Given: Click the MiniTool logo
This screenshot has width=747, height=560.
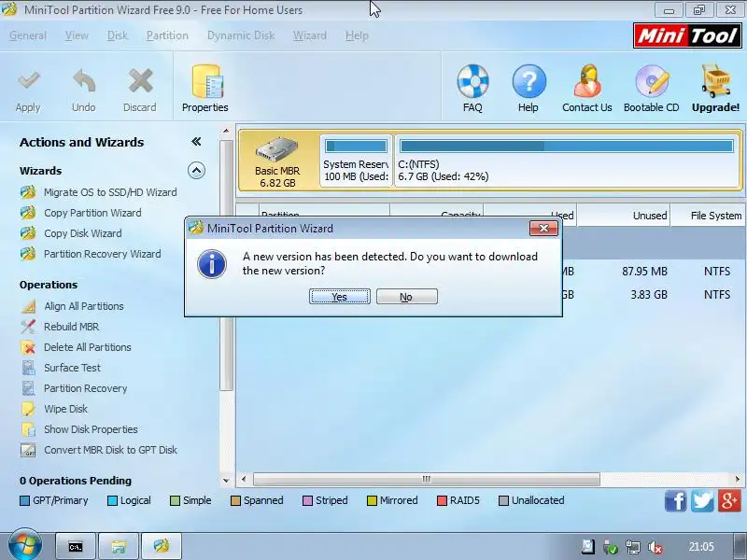Looking at the screenshot, I should 687,35.
